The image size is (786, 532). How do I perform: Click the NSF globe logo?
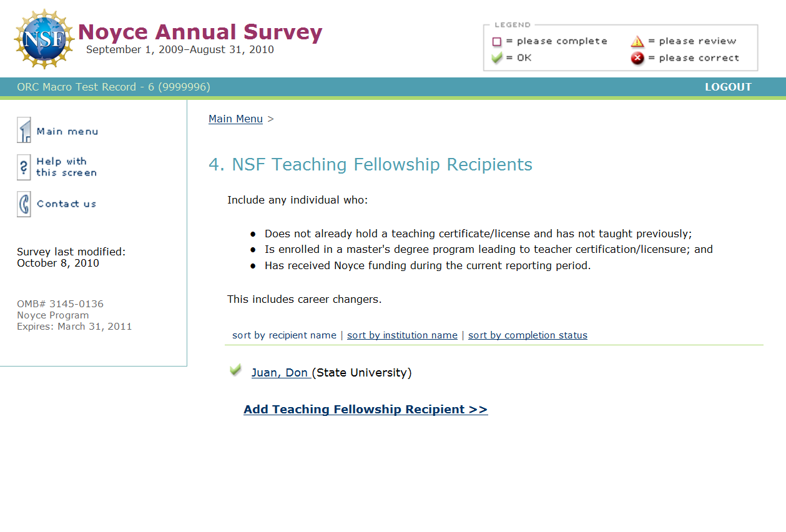44,39
